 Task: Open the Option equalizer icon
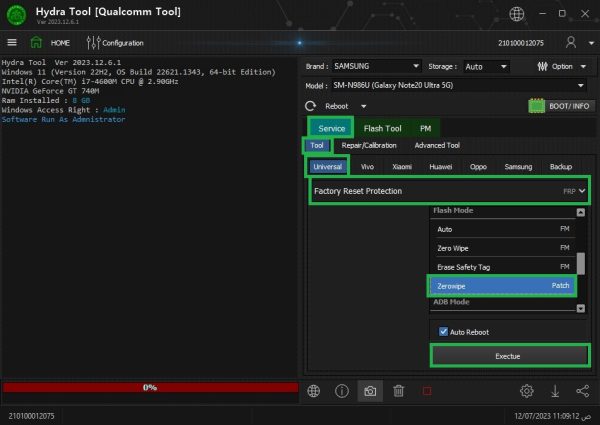point(542,67)
